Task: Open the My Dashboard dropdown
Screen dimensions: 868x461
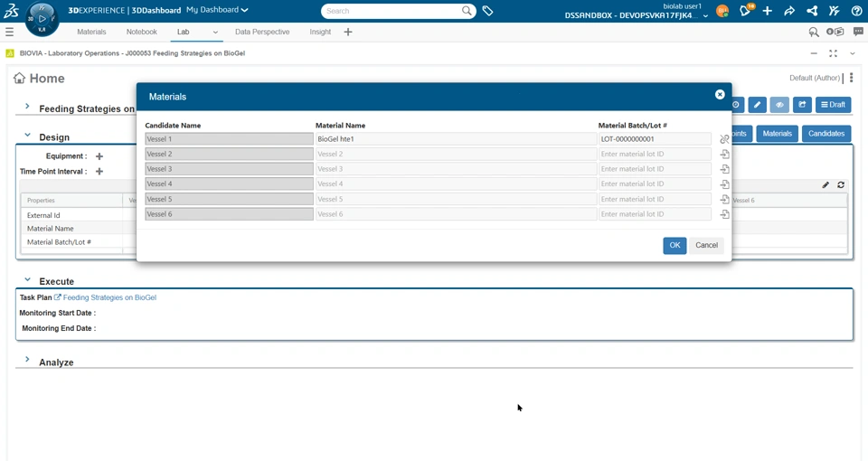Action: (x=217, y=10)
